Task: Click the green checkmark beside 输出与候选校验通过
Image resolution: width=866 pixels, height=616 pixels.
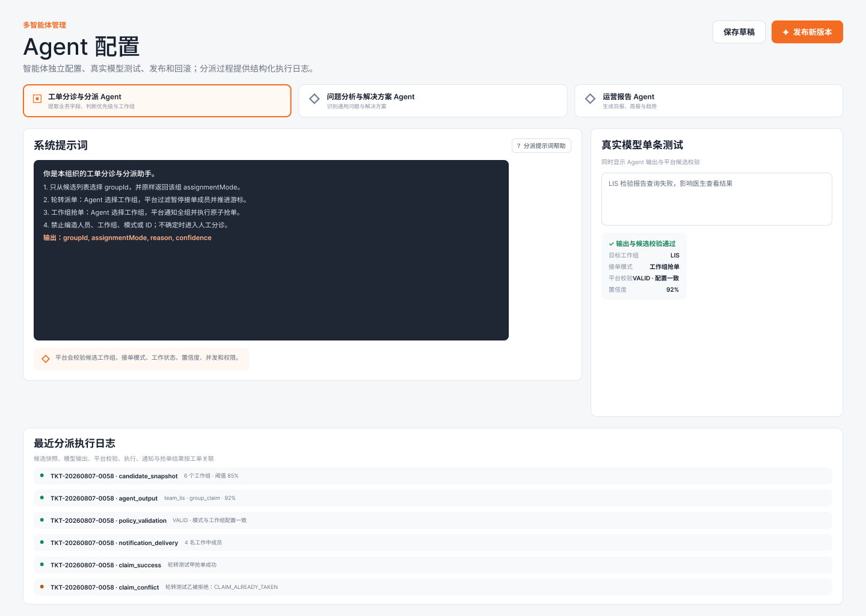Action: [612, 244]
